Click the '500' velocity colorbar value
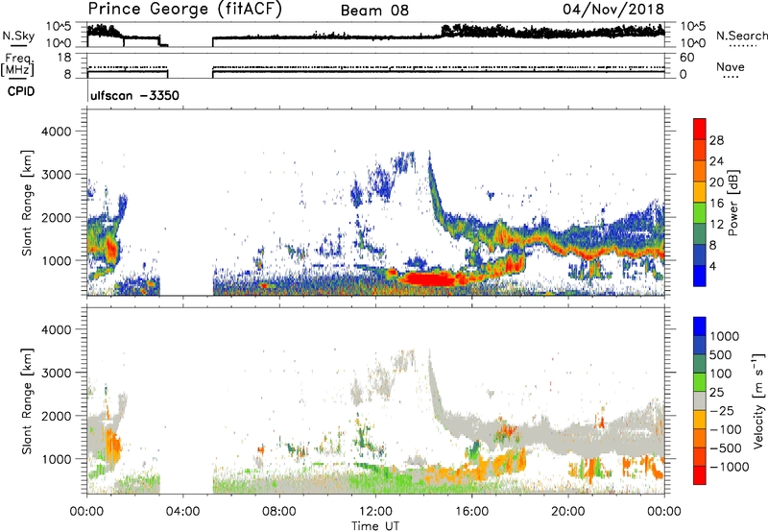Viewport: 768px width, 532px height. point(721,354)
